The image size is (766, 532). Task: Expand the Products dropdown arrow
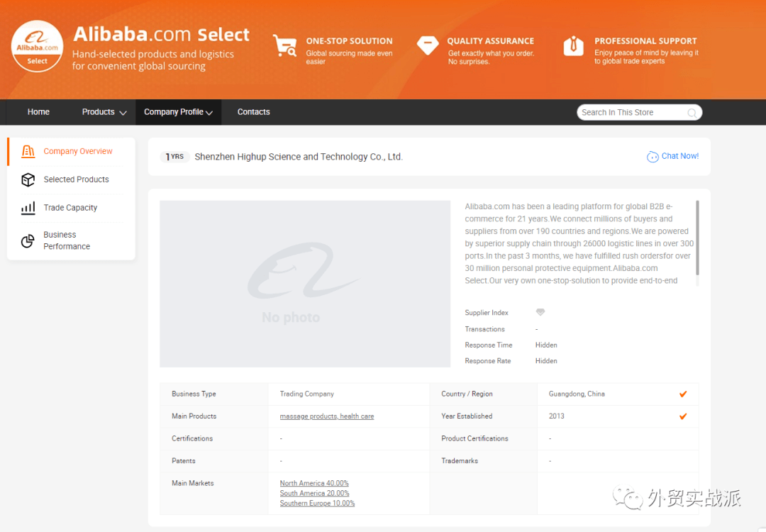point(123,113)
